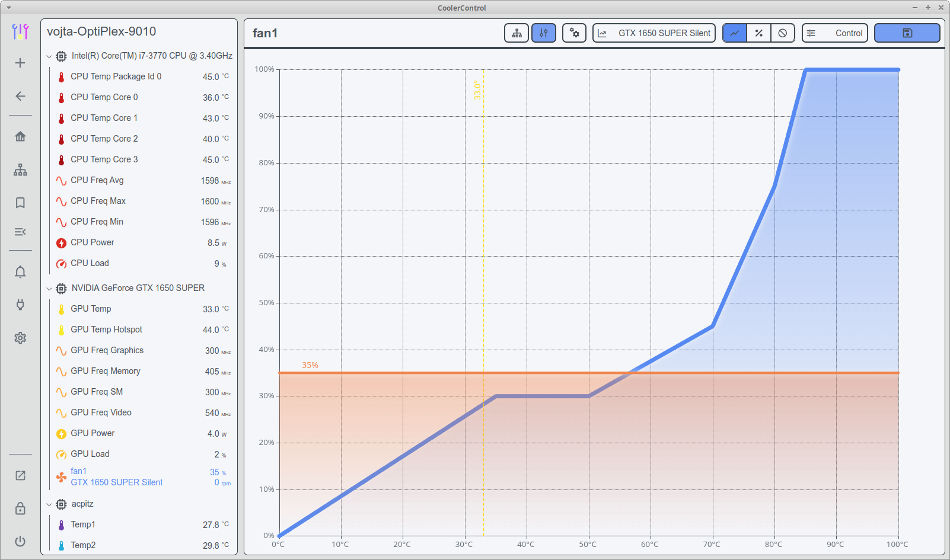Open the alerts bell icon
The width and height of the screenshot is (950, 560).
tap(20, 272)
